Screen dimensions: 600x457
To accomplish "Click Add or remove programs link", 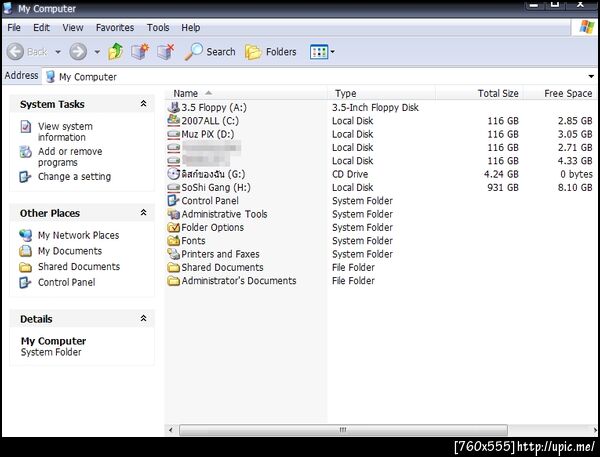I will (x=70, y=157).
